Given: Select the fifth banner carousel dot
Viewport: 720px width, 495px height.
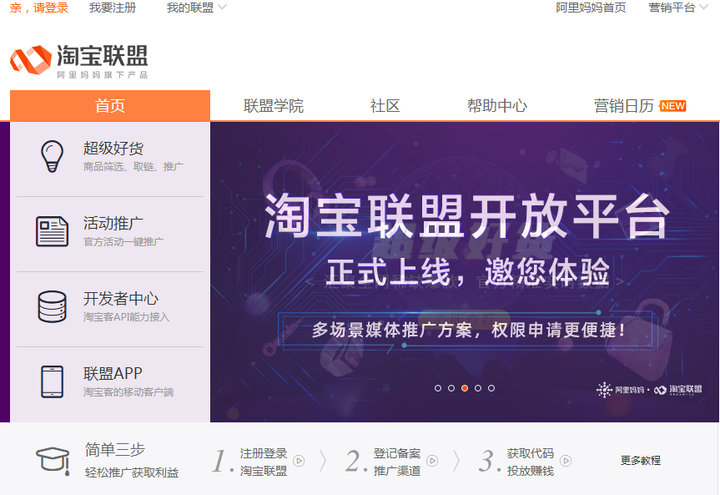Looking at the screenshot, I should coord(491,388).
